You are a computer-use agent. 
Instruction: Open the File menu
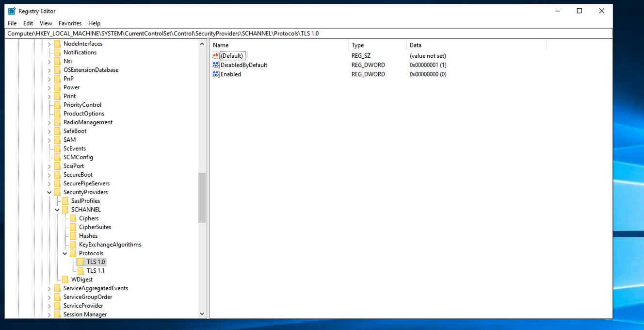(12, 23)
